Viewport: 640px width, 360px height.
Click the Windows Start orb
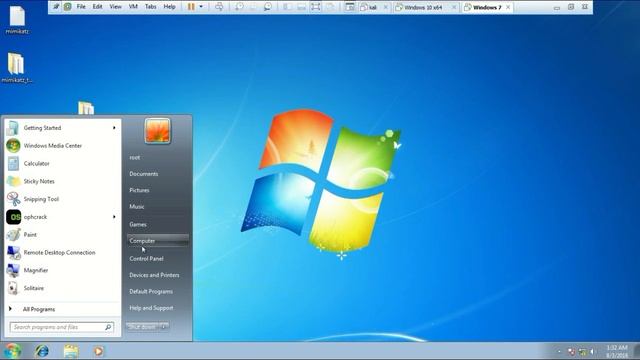13,351
